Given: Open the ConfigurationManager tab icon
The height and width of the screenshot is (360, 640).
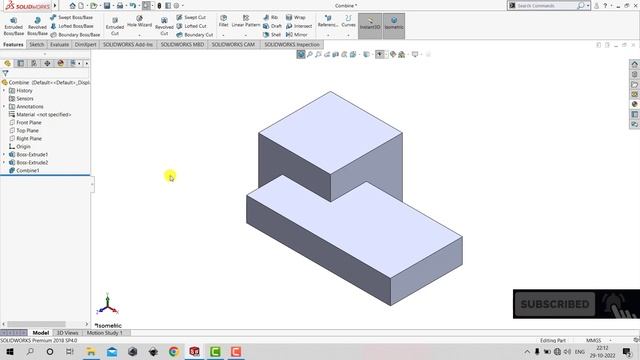Looking at the screenshot, I should click(34, 63).
